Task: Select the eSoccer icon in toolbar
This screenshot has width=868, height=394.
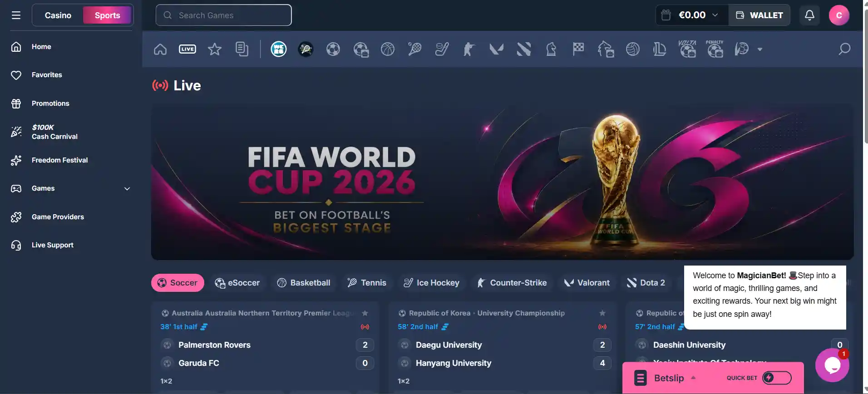Action: tap(361, 49)
